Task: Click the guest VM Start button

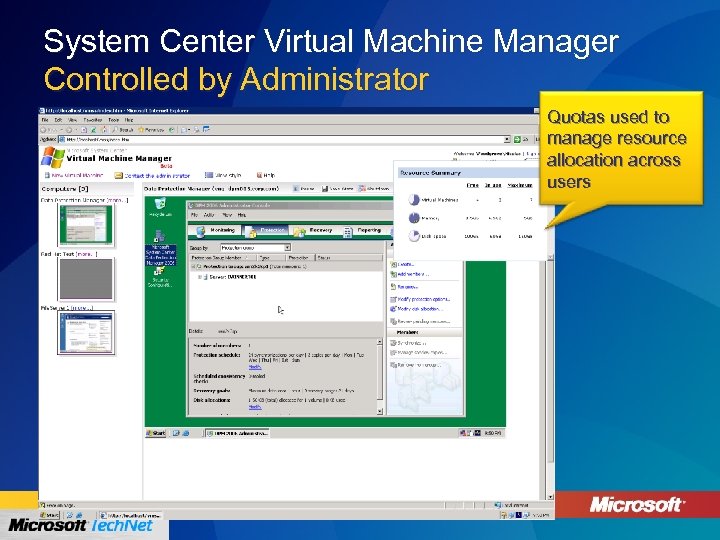Action: pyautogui.click(x=156, y=433)
